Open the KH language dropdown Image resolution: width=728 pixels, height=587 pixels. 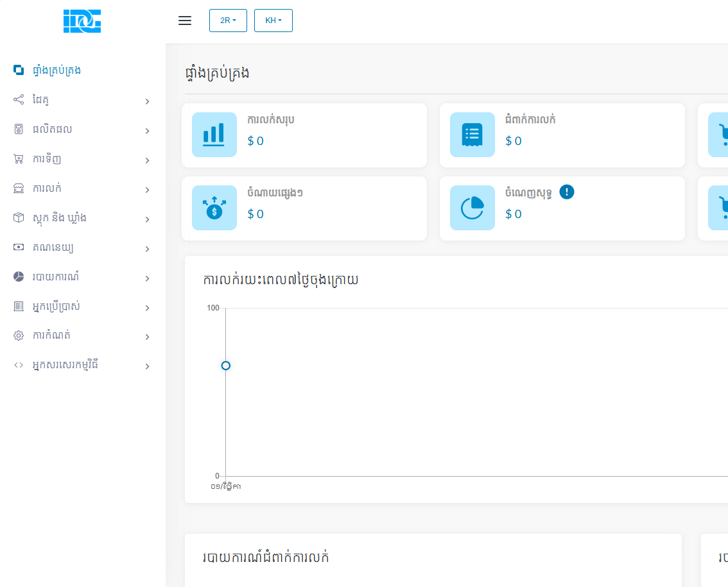pos(273,21)
